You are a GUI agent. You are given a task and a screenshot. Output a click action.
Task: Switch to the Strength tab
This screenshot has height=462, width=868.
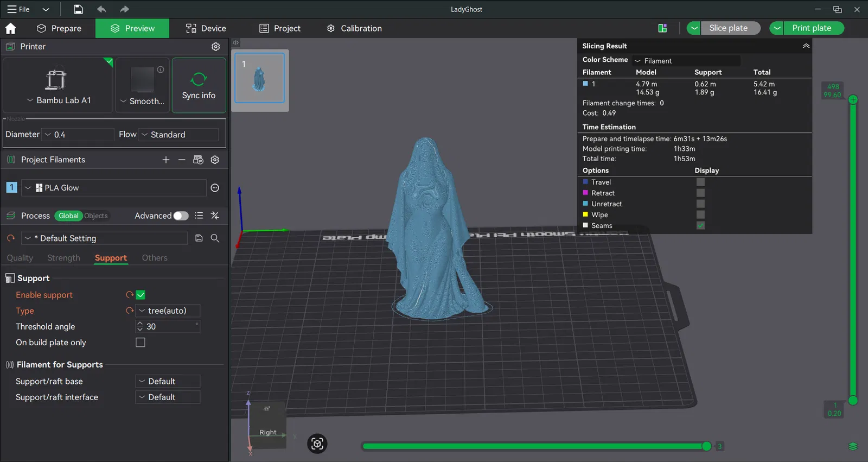pyautogui.click(x=63, y=258)
